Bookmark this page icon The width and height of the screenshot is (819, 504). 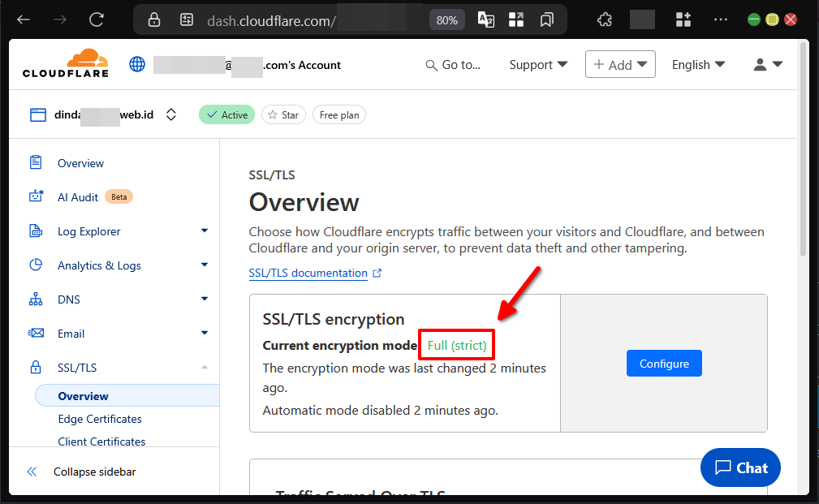tap(547, 19)
